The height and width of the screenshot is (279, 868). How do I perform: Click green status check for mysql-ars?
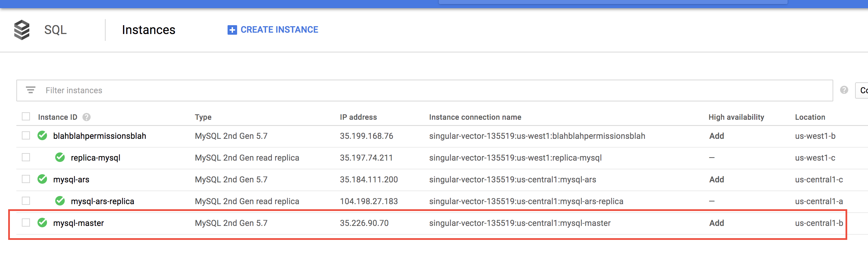pos(42,179)
